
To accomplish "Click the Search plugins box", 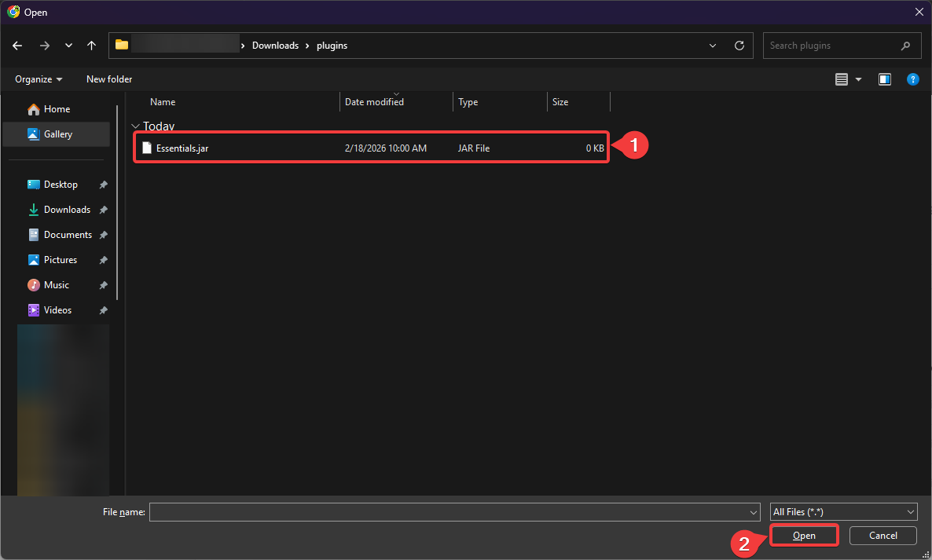I will pyautogui.click(x=833, y=46).
